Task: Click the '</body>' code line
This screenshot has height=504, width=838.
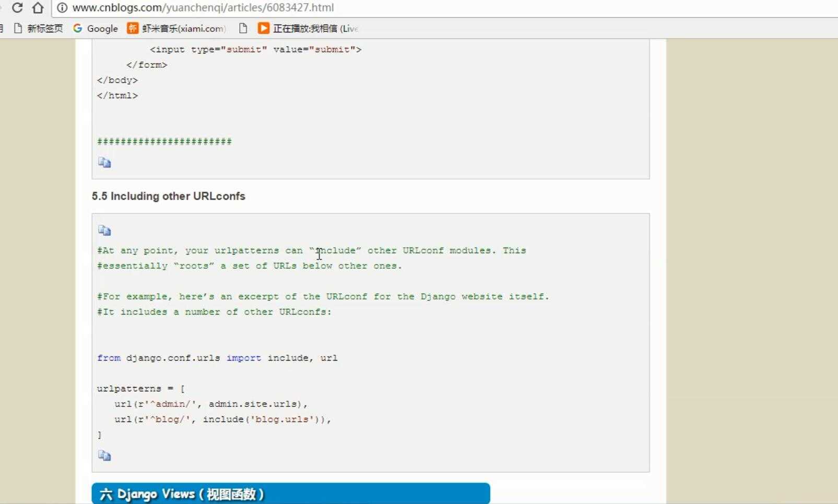Action: (x=117, y=80)
